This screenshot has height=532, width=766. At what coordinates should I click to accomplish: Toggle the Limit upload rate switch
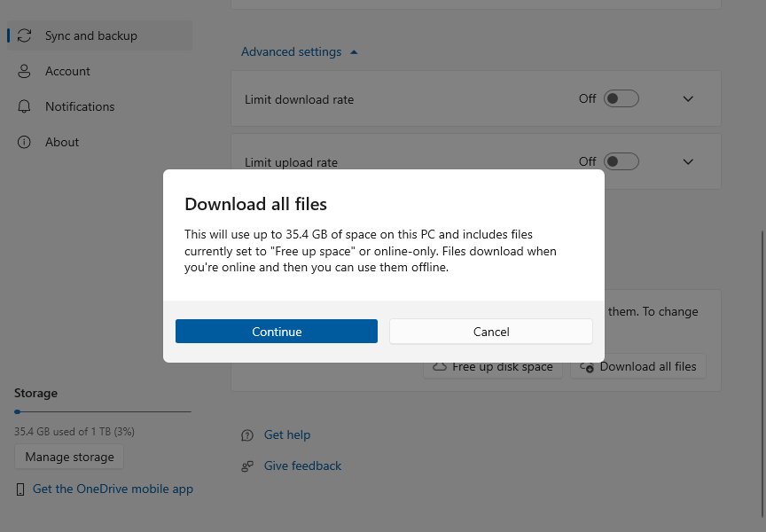coord(621,161)
